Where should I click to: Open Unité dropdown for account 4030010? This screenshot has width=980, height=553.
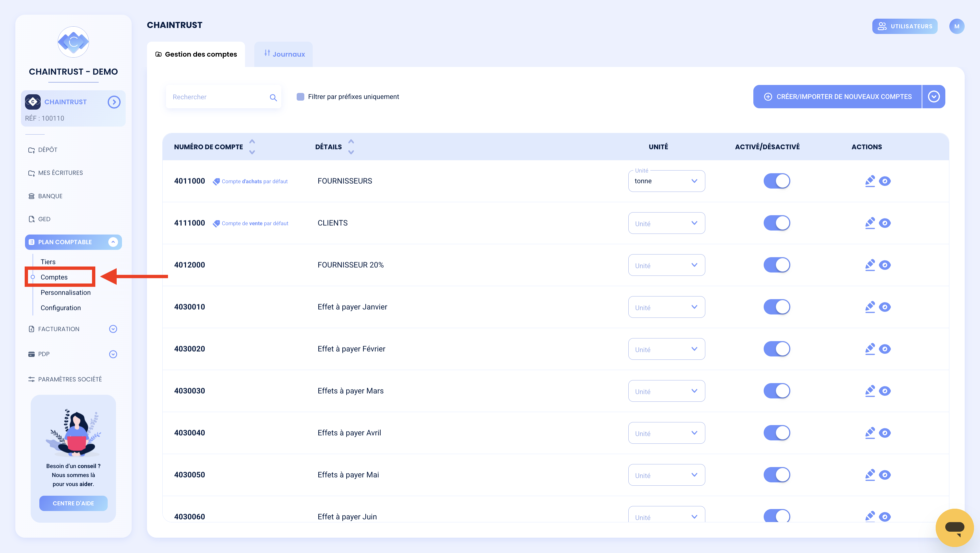tap(667, 307)
